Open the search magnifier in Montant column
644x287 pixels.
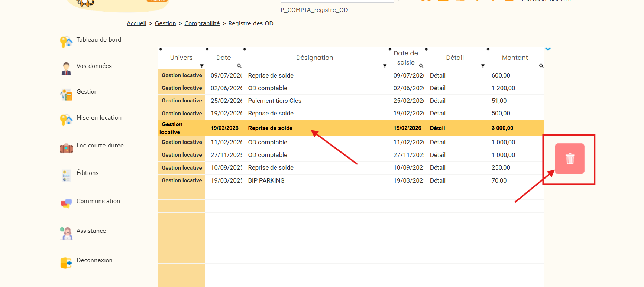(x=541, y=66)
